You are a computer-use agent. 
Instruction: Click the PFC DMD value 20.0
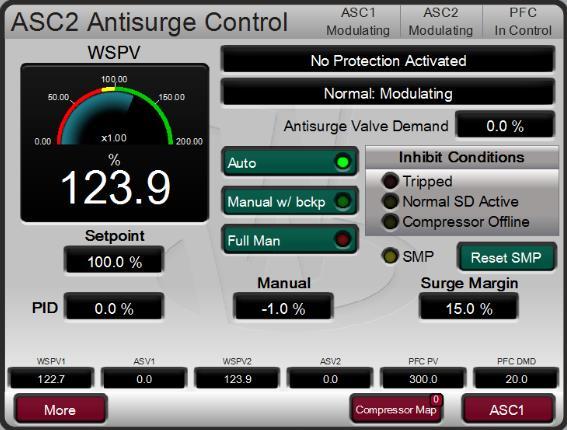(516, 379)
